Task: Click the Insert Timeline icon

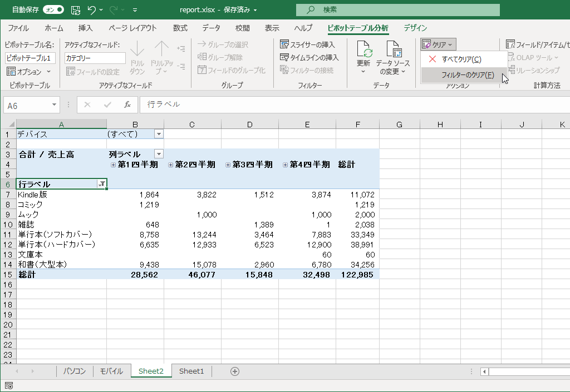Action: (284, 57)
